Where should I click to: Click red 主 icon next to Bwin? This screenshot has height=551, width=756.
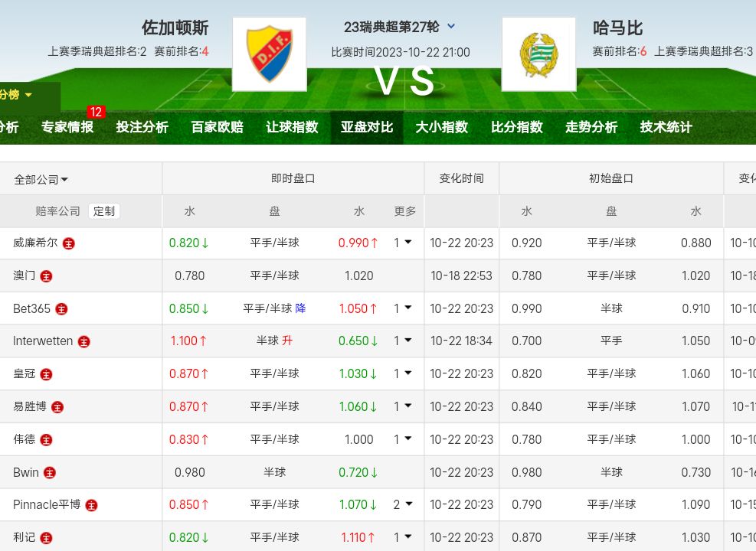pyautogui.click(x=50, y=473)
